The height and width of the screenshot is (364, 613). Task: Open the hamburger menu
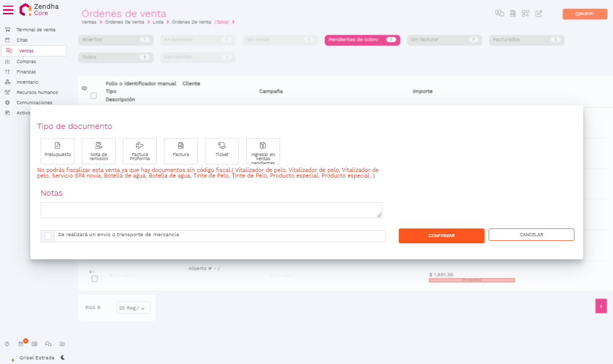coord(8,10)
